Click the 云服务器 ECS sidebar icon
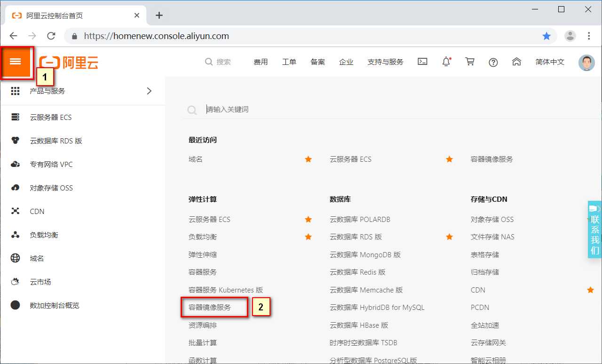602x364 pixels. [16, 117]
